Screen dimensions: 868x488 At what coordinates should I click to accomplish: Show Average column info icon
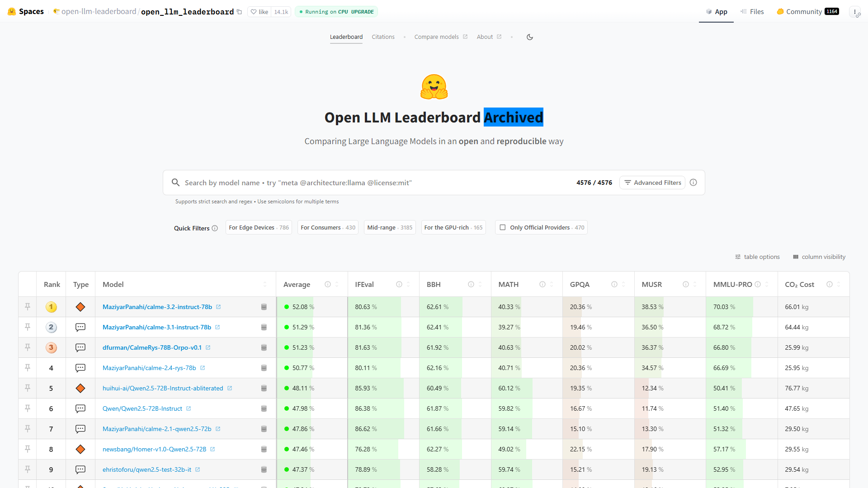tap(328, 284)
